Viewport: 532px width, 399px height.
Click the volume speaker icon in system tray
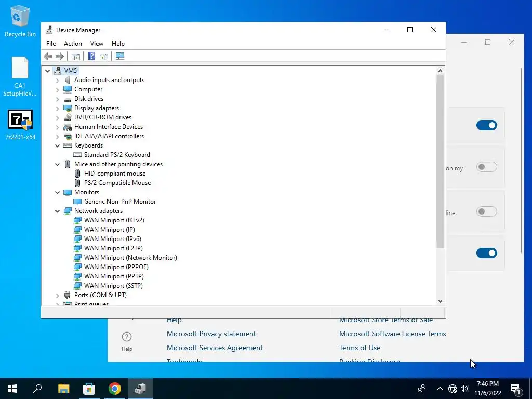[464, 389]
